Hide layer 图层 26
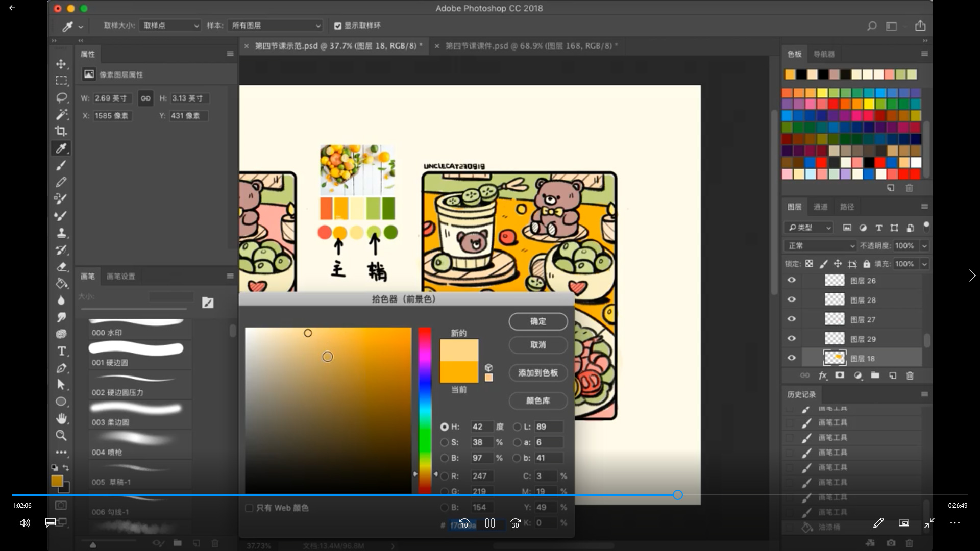The width and height of the screenshot is (980, 551). (791, 280)
